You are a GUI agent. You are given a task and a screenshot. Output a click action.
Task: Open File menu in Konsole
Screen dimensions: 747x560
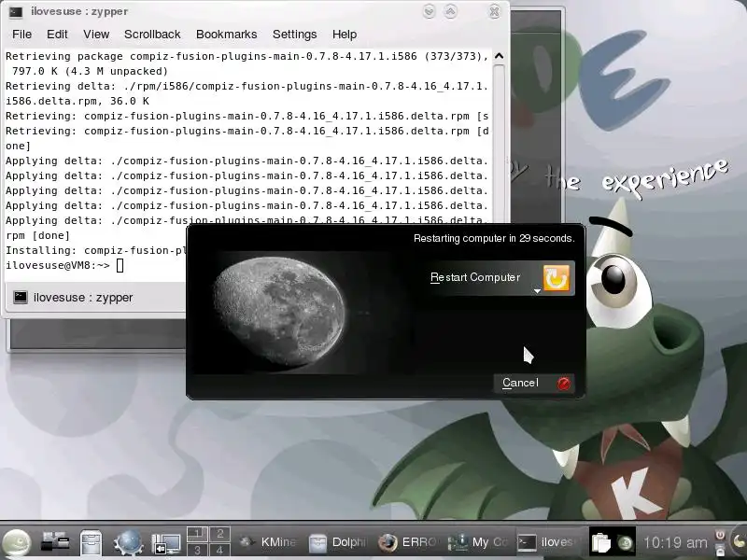(x=21, y=35)
